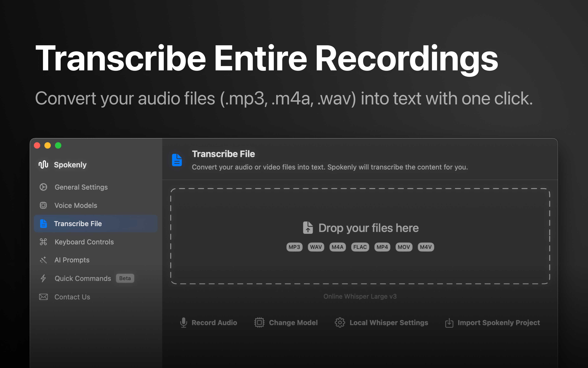Click the M4V format tag
The image size is (588, 368).
[426, 247]
